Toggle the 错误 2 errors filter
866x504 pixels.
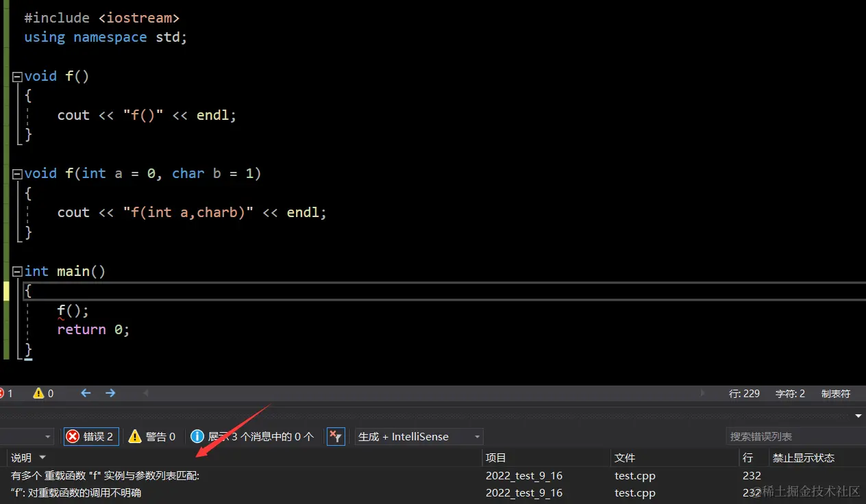91,436
